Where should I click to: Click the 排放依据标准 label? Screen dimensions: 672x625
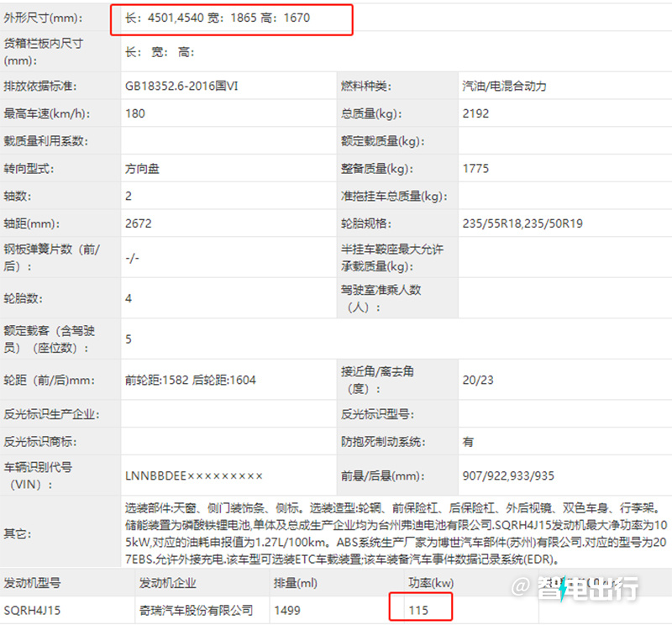click(39, 87)
